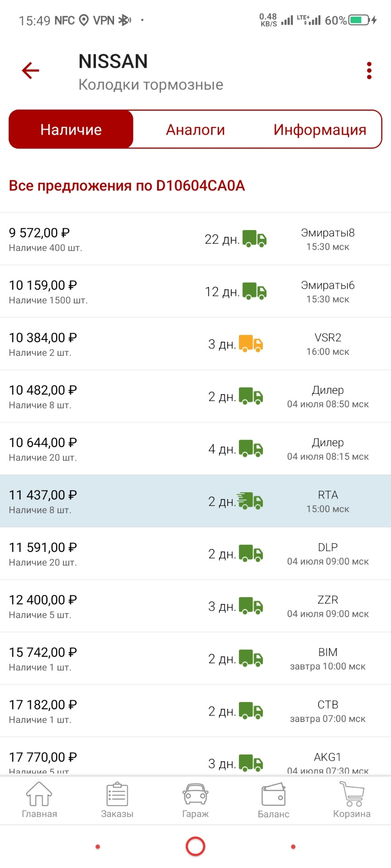391x868 pixels.
Task: Select the Наличие tab
Action: [x=71, y=130]
